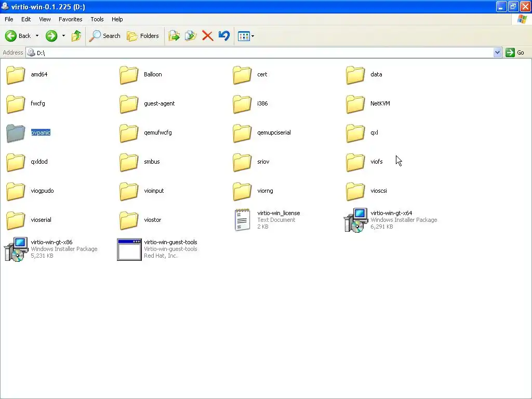Viewport: 532px width, 399px height.
Task: Restore down the Explorer window
Action: coord(513,6)
